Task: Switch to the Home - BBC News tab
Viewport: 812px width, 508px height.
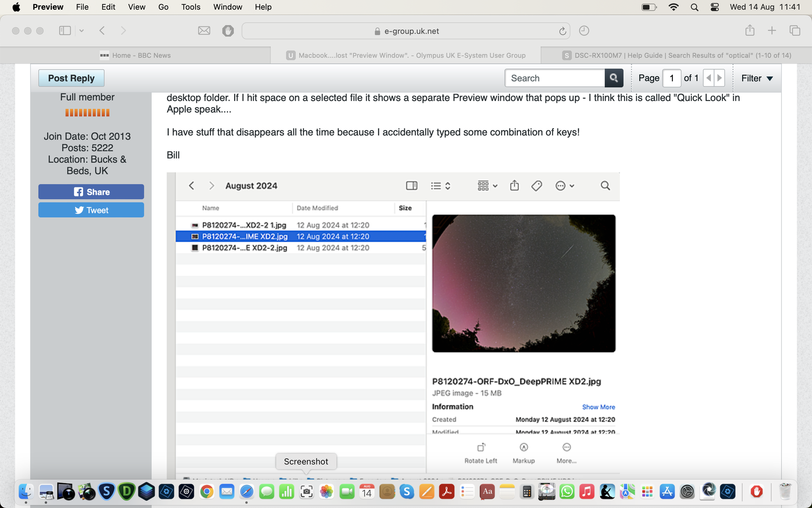Action: click(x=135, y=55)
